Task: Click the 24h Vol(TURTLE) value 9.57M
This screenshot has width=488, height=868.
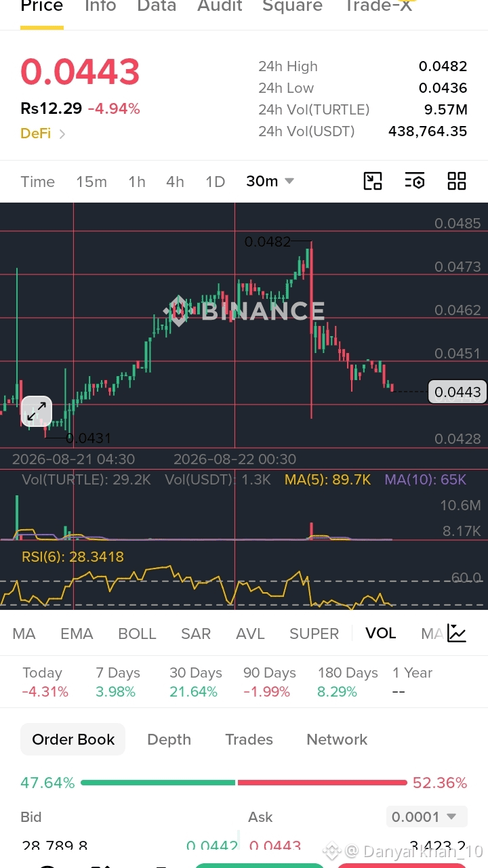Action: point(445,110)
